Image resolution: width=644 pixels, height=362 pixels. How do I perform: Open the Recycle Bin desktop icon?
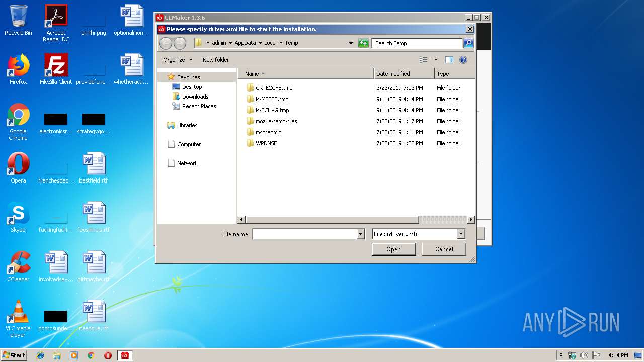click(x=18, y=20)
